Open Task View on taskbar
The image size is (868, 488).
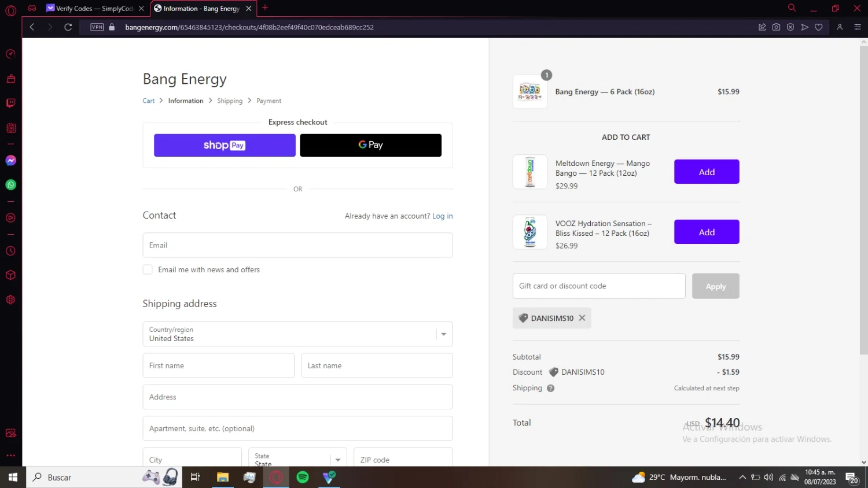195,477
